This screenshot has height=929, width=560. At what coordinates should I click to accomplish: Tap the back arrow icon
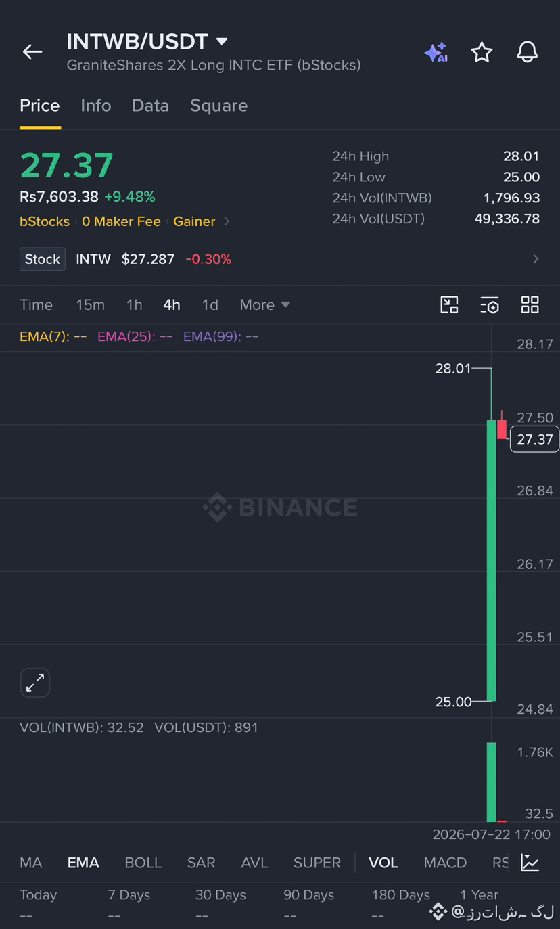tap(32, 51)
